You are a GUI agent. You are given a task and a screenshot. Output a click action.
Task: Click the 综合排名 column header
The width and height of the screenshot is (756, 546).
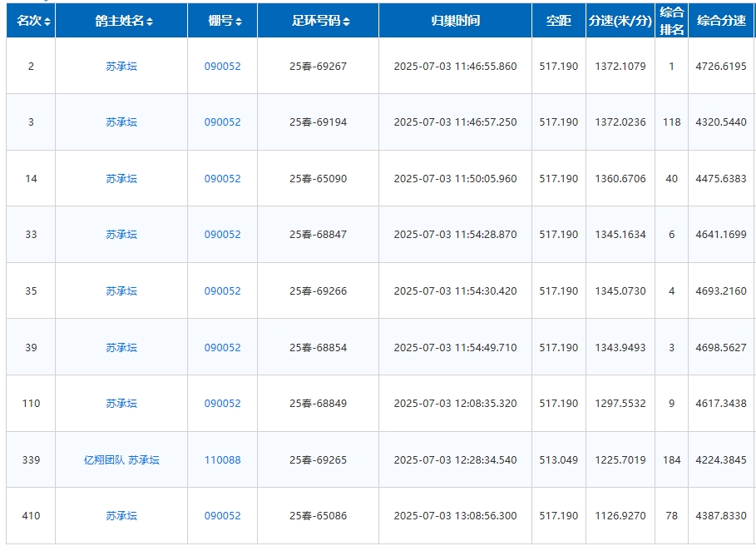pos(671,21)
